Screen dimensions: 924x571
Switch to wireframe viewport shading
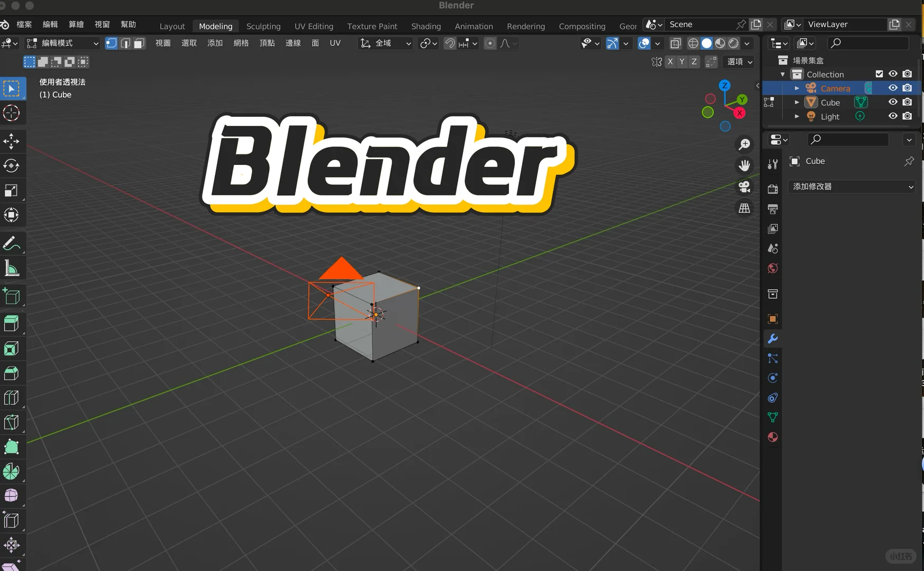point(693,43)
